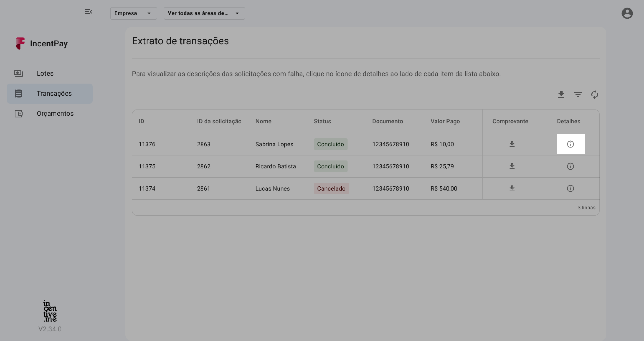Sort by the Documento column header
Screen dimensions: 644x341
[x=387, y=121]
